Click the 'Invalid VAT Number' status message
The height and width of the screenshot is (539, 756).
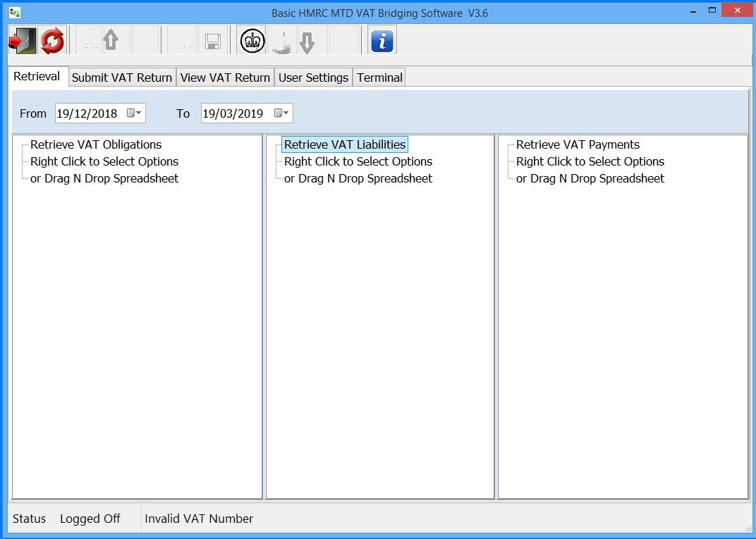pyautogui.click(x=199, y=519)
